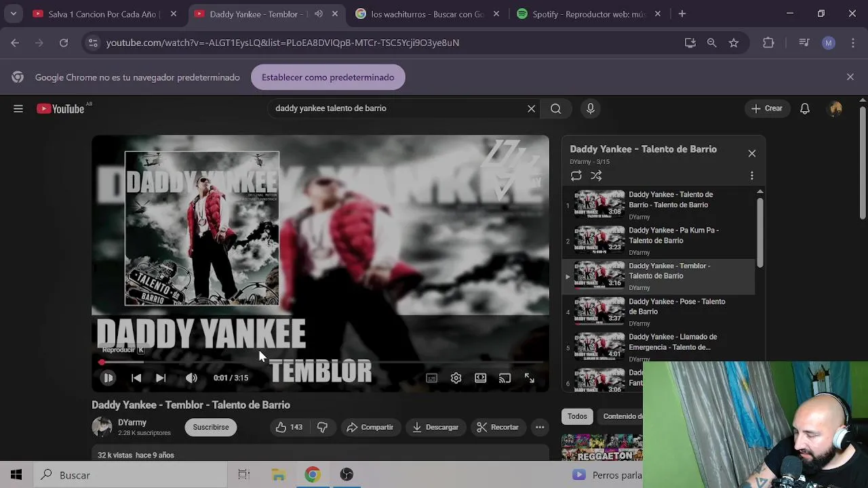Screen dimensions: 868x488
Task: Skip to the next video in player
Action: tap(161, 378)
